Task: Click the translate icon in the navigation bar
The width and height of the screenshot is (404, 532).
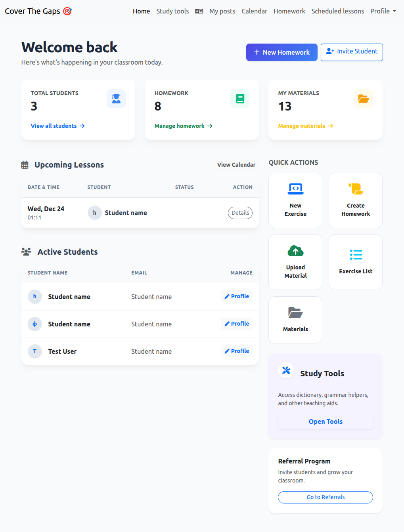Action: pyautogui.click(x=199, y=11)
